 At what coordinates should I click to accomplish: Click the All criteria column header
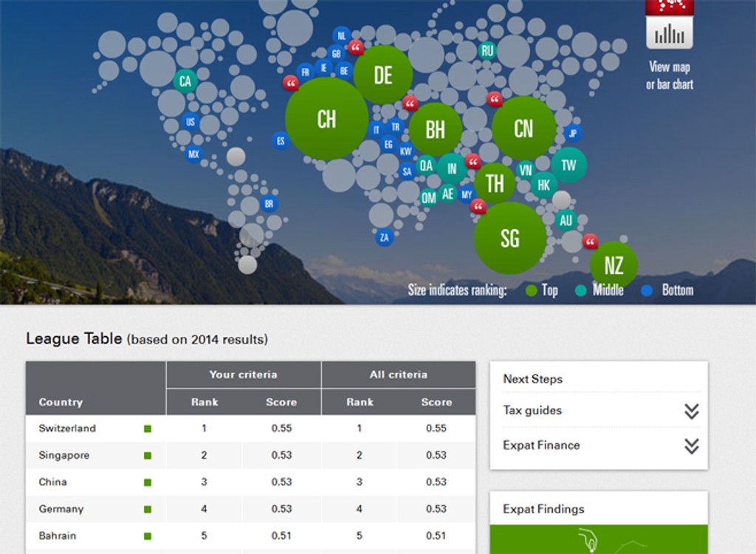coord(398,375)
